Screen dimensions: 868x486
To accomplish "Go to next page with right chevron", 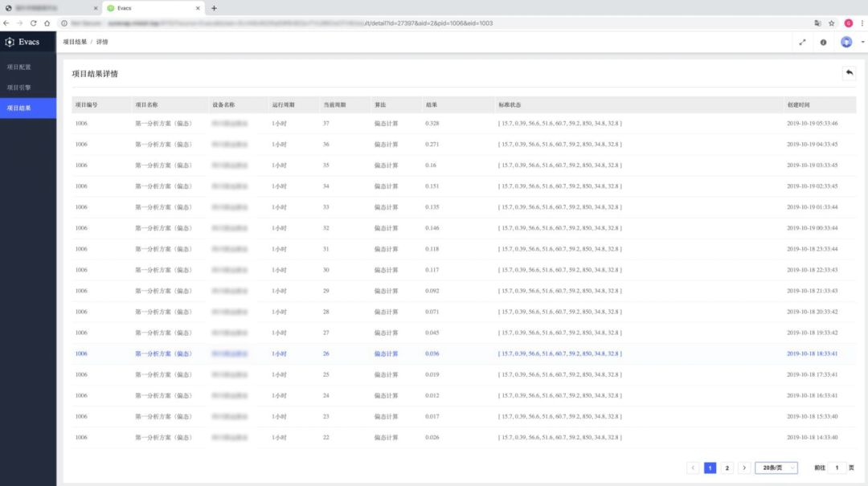I will [x=744, y=468].
